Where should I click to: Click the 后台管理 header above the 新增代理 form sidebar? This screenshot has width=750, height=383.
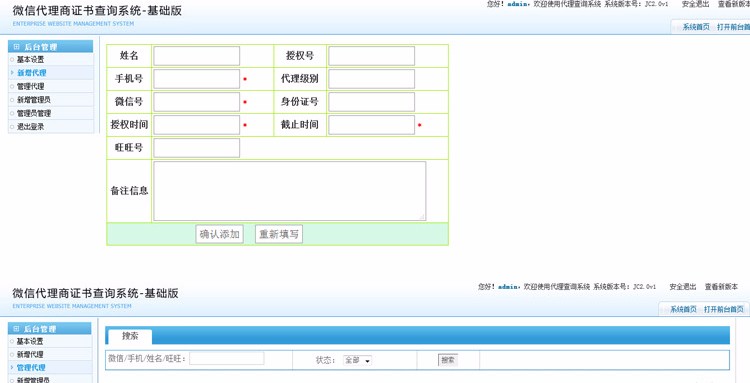coord(51,47)
